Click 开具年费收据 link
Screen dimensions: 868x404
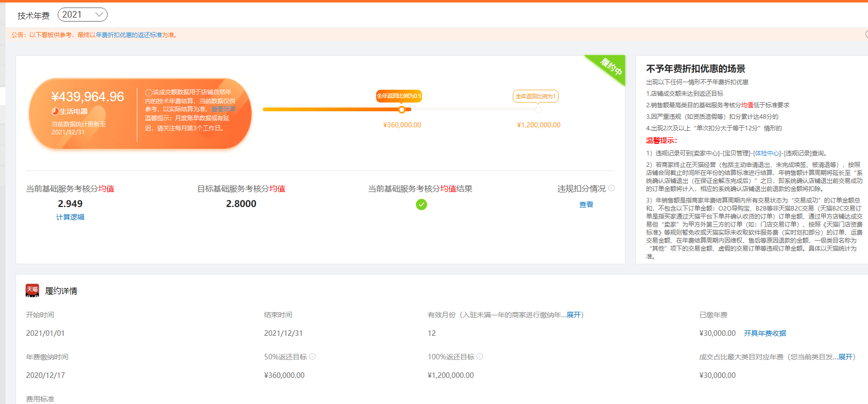click(x=765, y=333)
